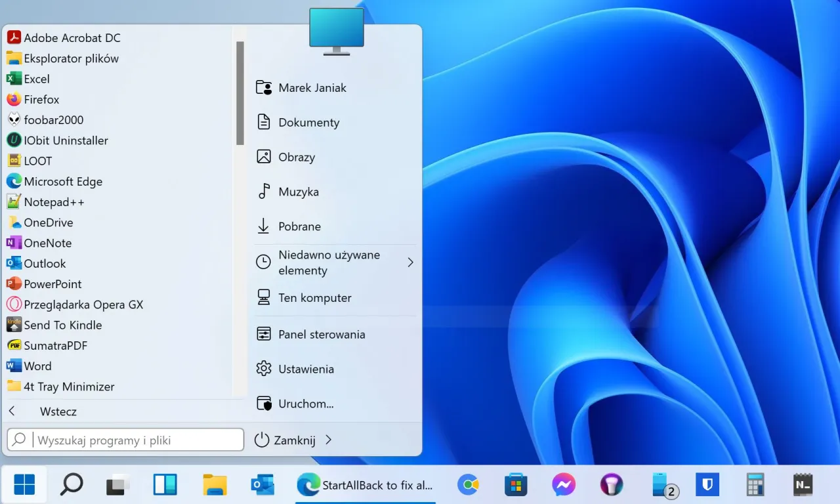Open Bitwarden from the taskbar
This screenshot has width=840, height=504.
click(x=707, y=484)
